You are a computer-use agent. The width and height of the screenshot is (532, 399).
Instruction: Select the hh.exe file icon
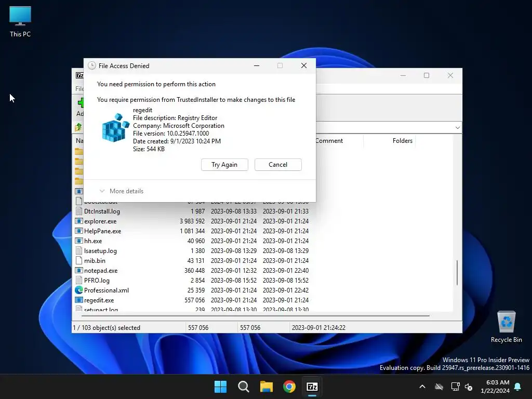click(x=79, y=241)
